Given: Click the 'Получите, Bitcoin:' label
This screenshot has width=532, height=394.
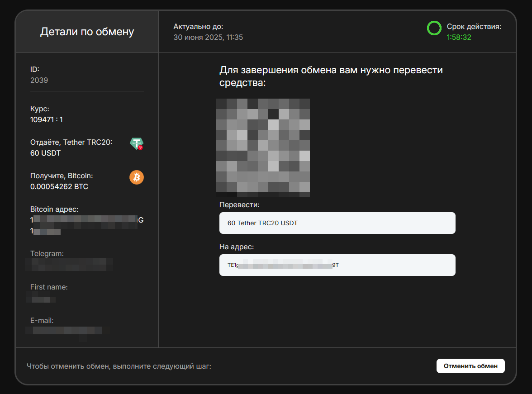Looking at the screenshot, I should 62,176.
